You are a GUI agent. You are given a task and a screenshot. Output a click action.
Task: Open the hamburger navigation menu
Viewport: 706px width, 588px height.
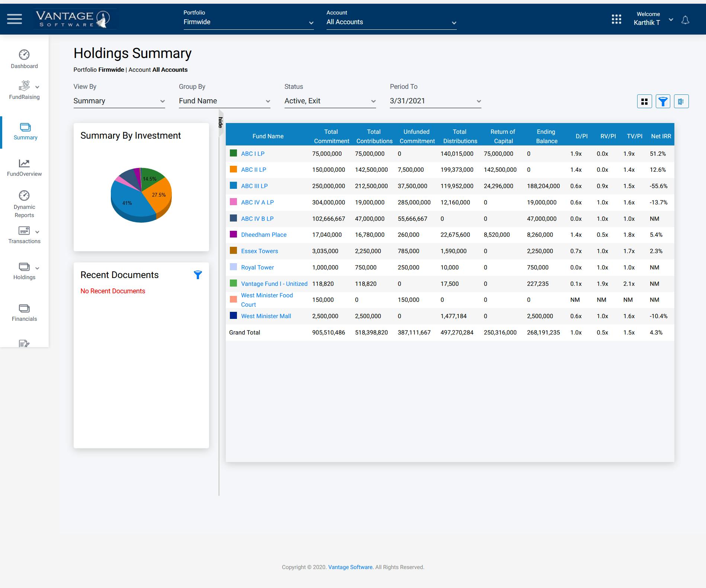(x=15, y=19)
